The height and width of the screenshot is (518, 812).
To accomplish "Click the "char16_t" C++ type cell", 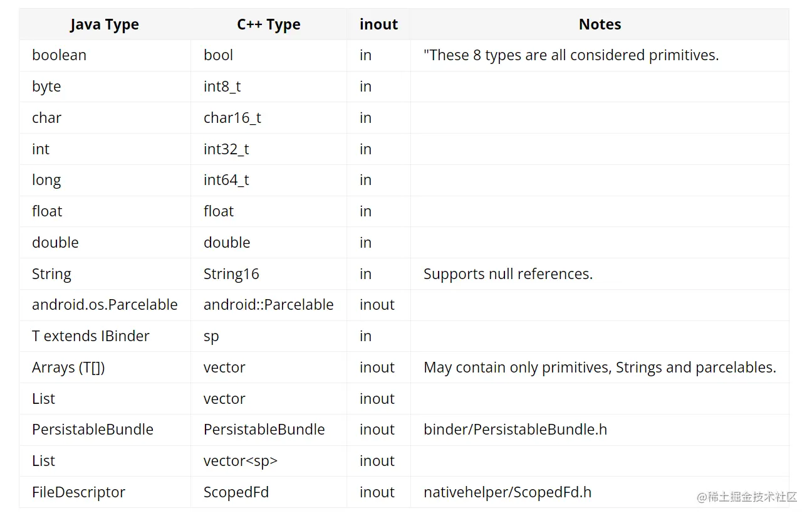I will 232,118.
